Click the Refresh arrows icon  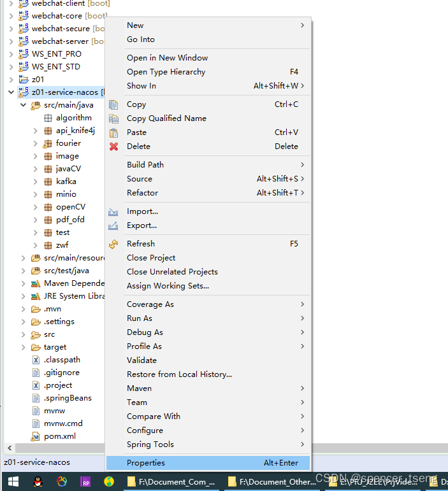[113, 244]
